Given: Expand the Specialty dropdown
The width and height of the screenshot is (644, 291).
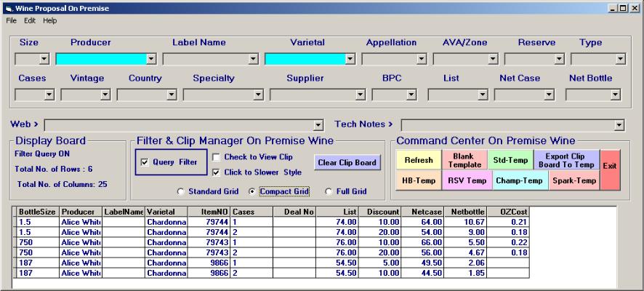Looking at the screenshot, I should [258, 95].
